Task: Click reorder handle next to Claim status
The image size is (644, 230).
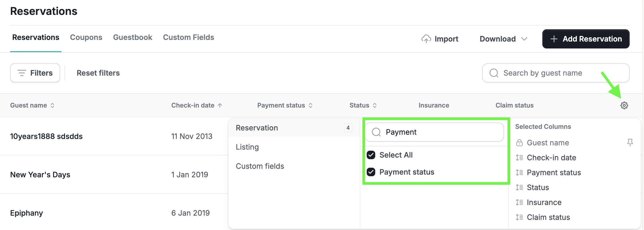Action: coord(519,217)
